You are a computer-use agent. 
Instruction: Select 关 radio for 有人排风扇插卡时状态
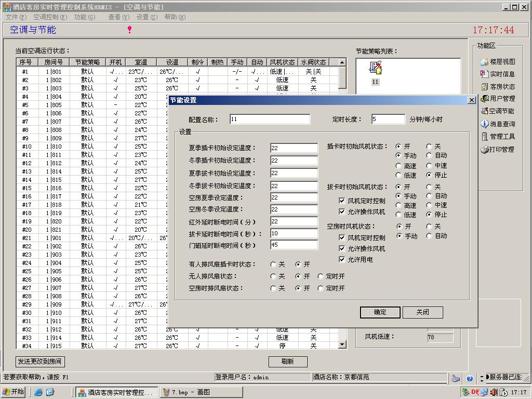point(274,264)
